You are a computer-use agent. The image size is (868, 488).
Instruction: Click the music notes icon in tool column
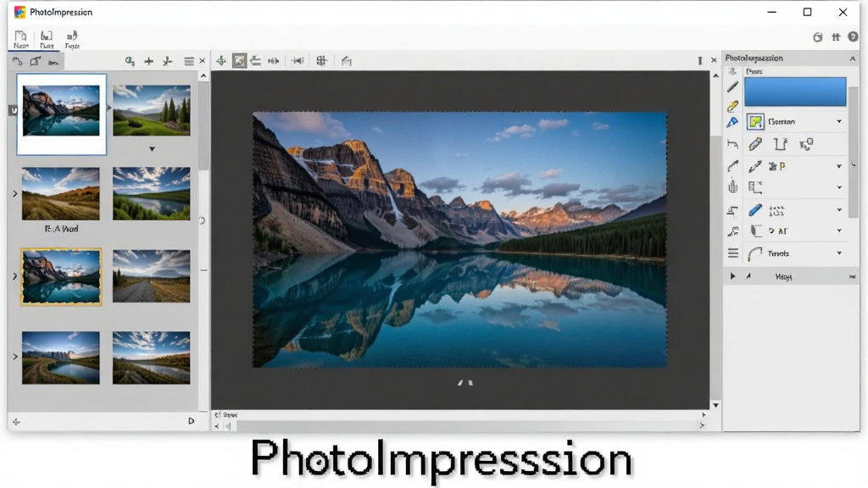[733, 232]
